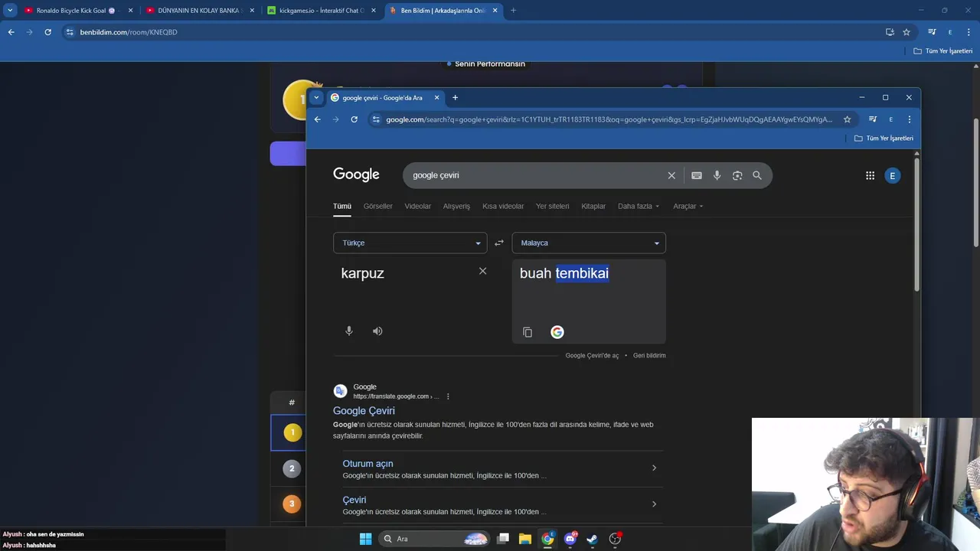Image resolution: width=980 pixels, height=551 pixels.
Task: Bookmark the Google search page with the star
Action: (x=847, y=119)
